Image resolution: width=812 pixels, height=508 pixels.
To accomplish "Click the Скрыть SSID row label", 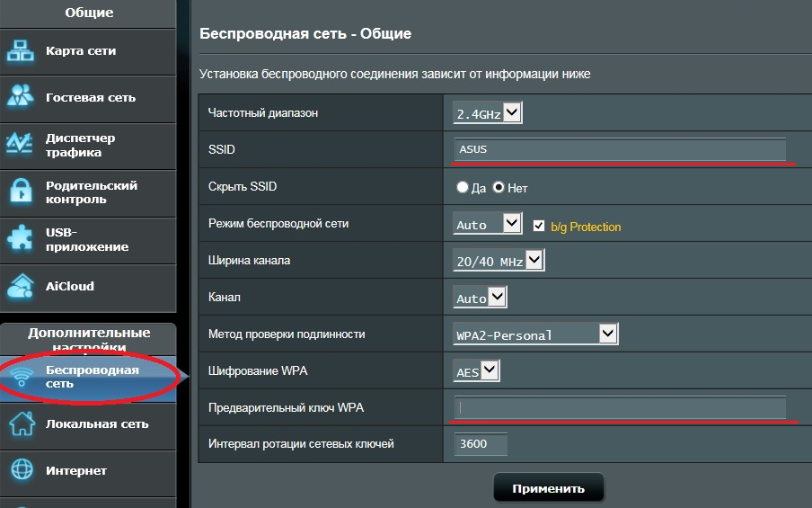I will [x=243, y=187].
